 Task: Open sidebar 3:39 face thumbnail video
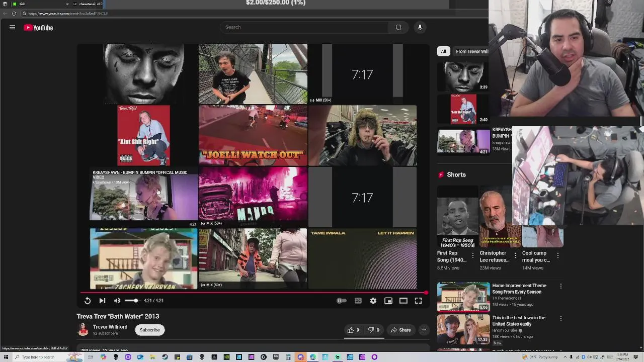point(463,76)
